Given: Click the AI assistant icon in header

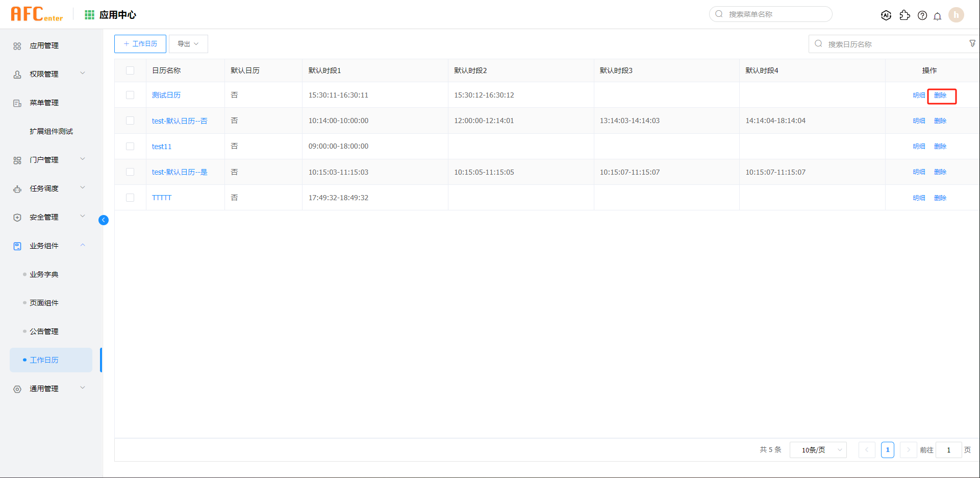Looking at the screenshot, I should coord(886,15).
